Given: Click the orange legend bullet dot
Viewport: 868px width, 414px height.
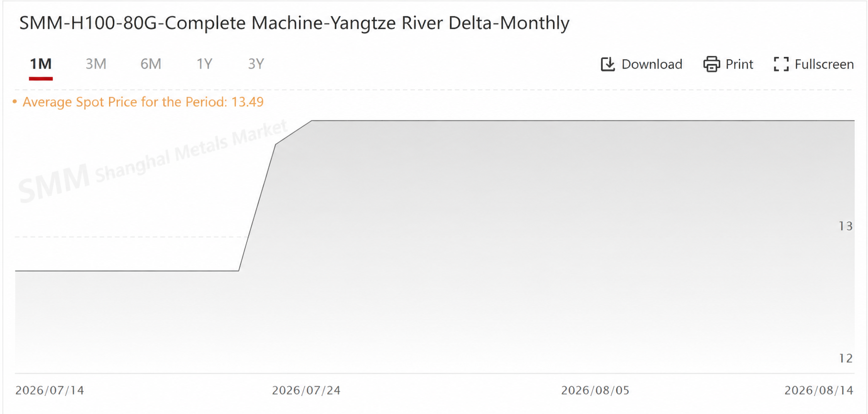Looking at the screenshot, I should click(x=14, y=101).
